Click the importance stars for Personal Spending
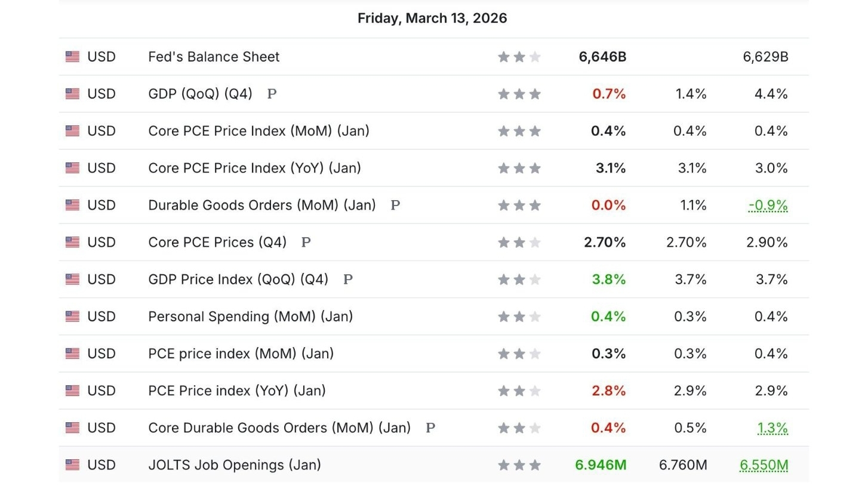The width and height of the screenshot is (868, 488). (x=519, y=317)
